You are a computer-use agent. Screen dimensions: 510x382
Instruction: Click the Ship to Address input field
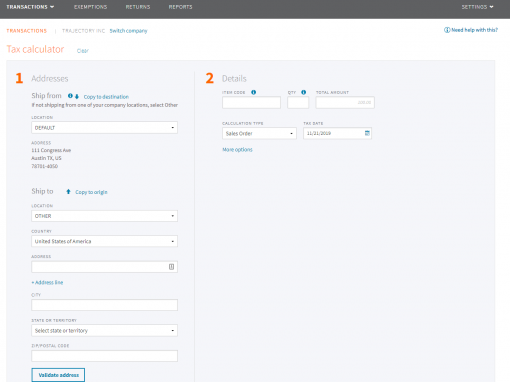pos(104,267)
